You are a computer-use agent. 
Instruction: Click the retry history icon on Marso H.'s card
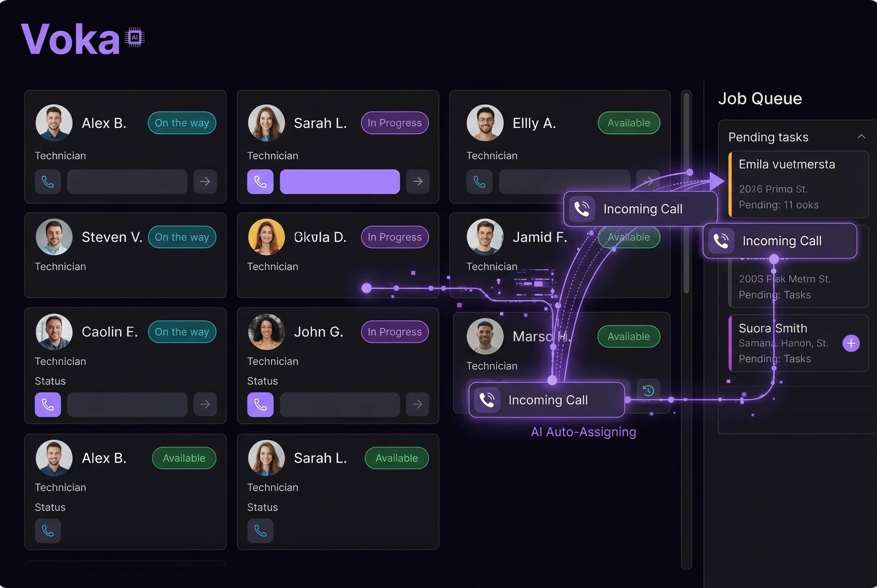(x=648, y=391)
